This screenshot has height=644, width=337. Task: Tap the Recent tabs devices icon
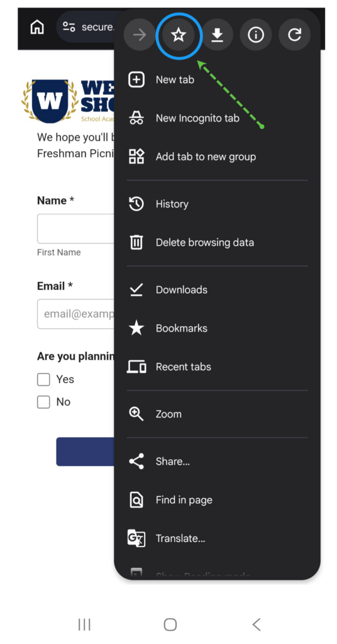tap(136, 367)
